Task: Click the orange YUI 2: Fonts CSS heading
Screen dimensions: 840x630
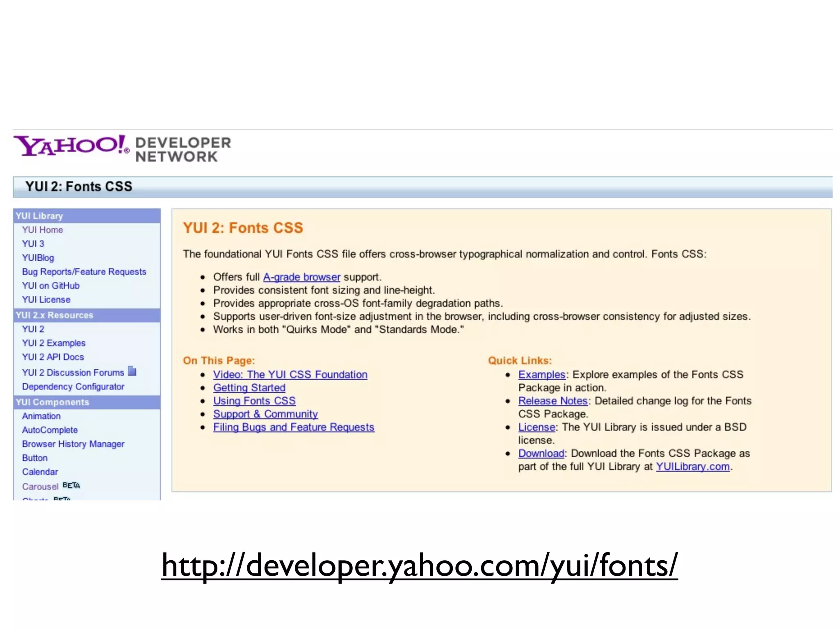Action: coord(243,228)
